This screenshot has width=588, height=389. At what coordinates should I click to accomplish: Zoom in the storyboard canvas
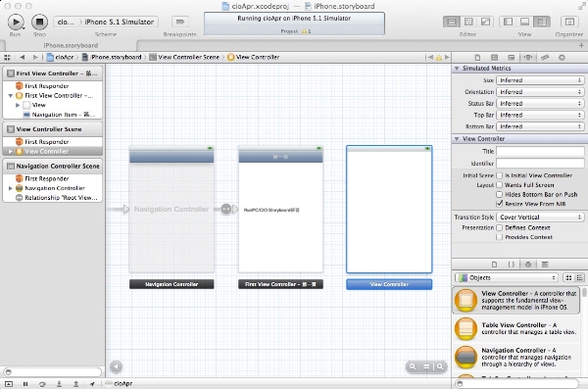[440, 366]
